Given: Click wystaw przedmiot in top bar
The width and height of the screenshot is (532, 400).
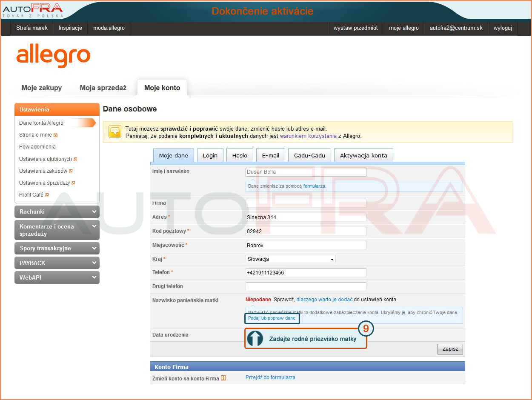Looking at the screenshot, I should [356, 28].
